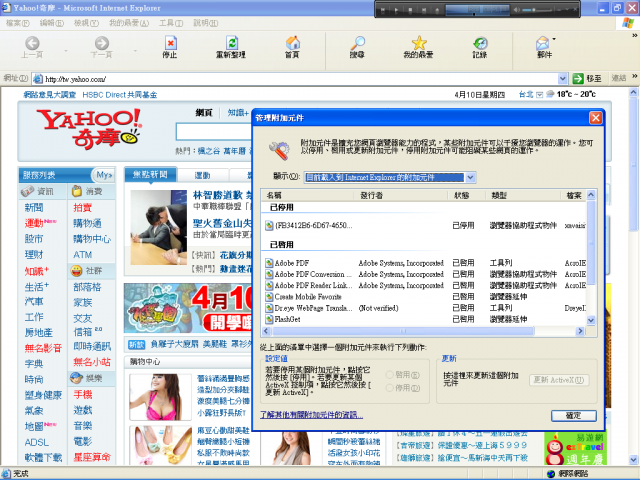Click the media player seek bar
This screenshot has height=480, width=640.
[477, 14]
